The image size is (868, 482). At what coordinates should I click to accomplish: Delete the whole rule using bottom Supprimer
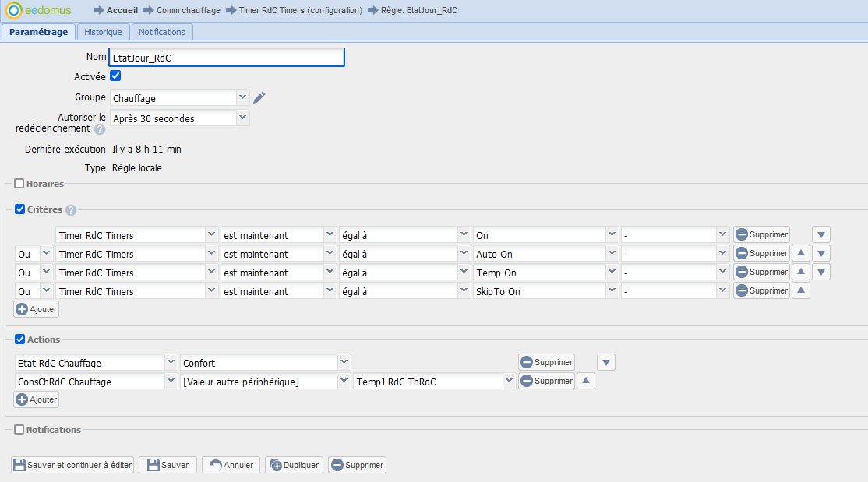(357, 465)
